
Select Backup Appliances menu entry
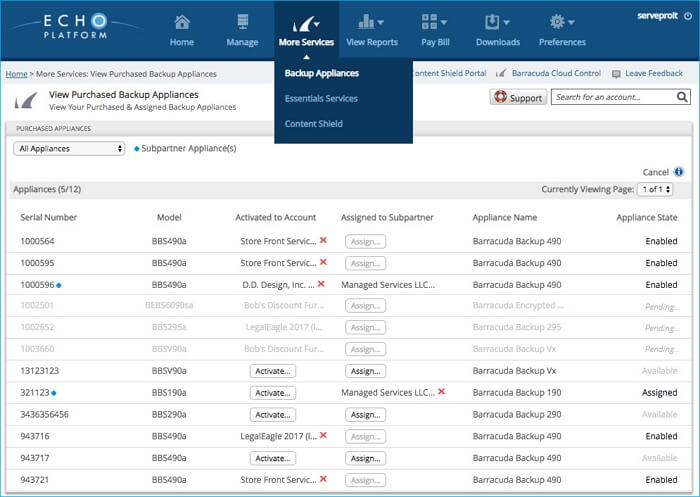(x=321, y=73)
